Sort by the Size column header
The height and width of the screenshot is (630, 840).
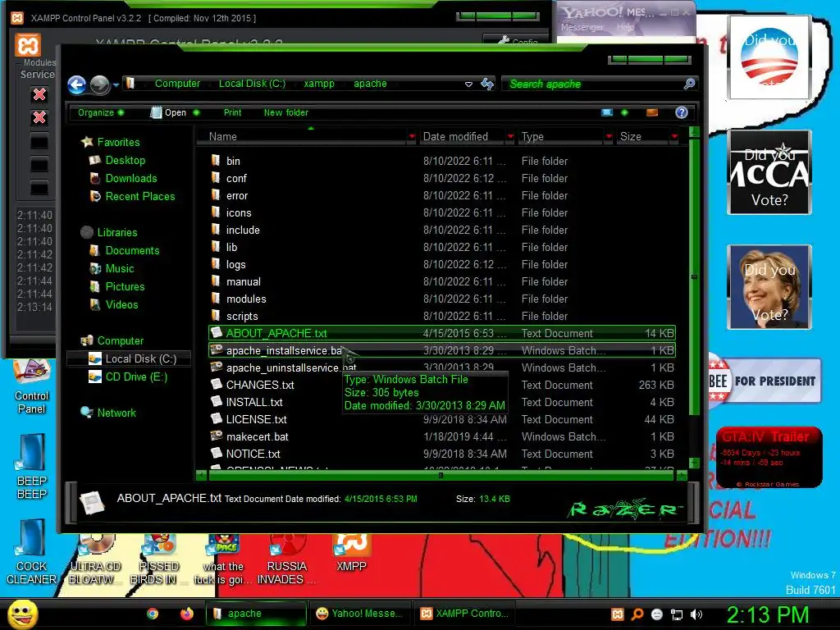[x=643, y=137]
